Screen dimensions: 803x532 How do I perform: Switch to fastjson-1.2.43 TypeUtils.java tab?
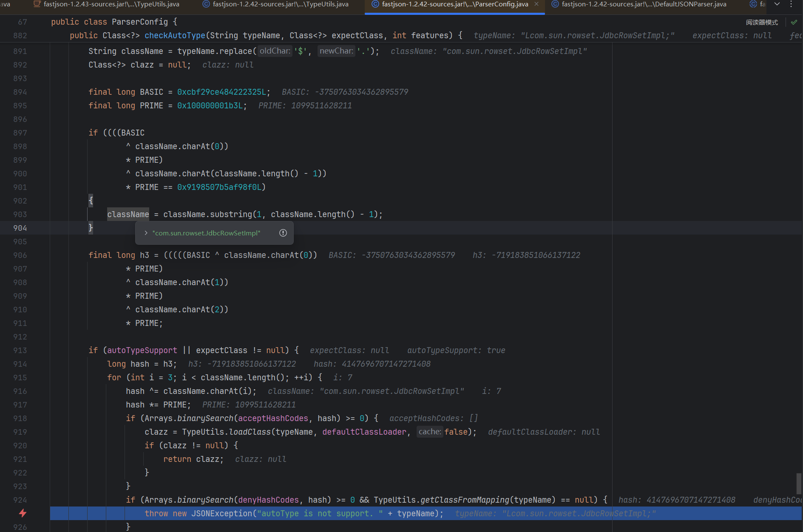click(x=111, y=4)
